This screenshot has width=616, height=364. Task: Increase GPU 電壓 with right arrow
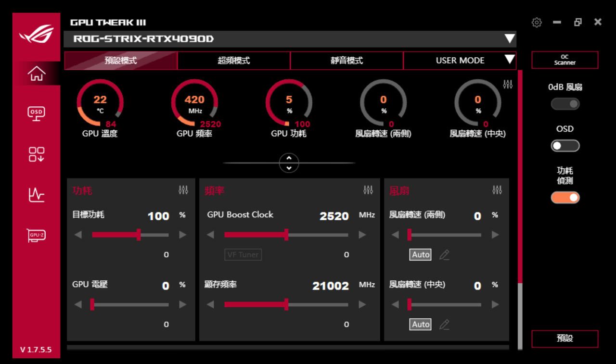pos(182,304)
